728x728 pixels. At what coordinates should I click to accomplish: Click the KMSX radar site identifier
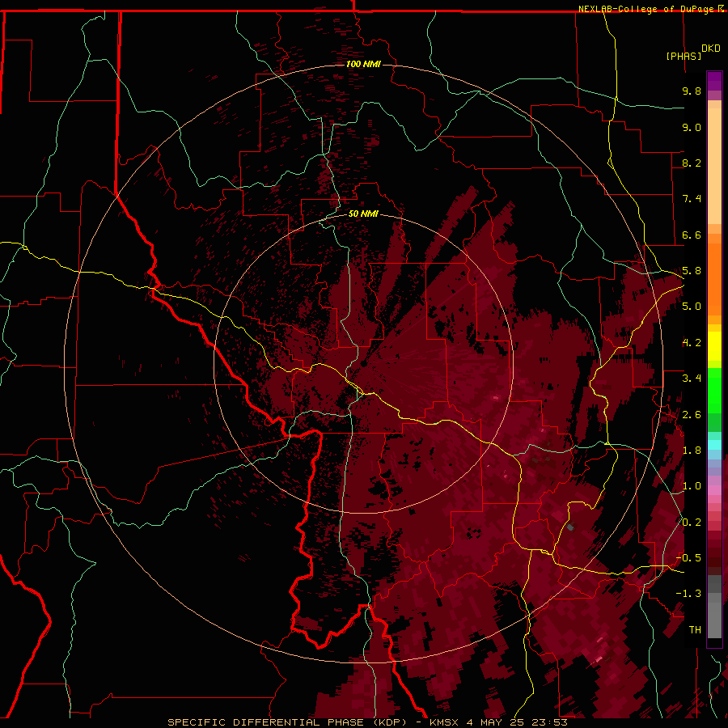point(444,722)
